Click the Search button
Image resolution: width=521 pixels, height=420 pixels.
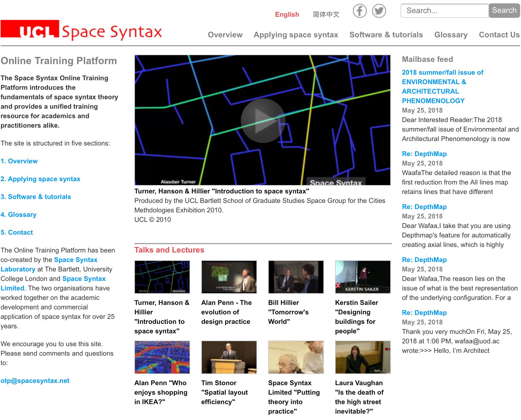pyautogui.click(x=504, y=11)
